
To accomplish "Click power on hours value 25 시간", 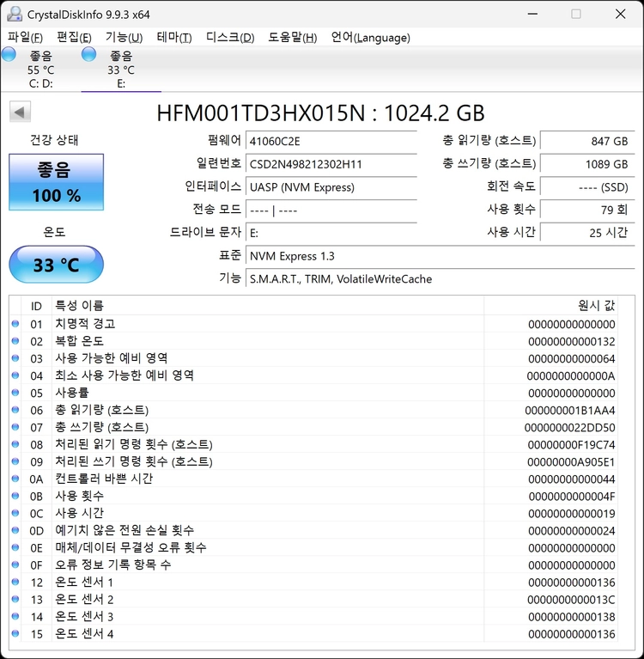I will pos(587,233).
